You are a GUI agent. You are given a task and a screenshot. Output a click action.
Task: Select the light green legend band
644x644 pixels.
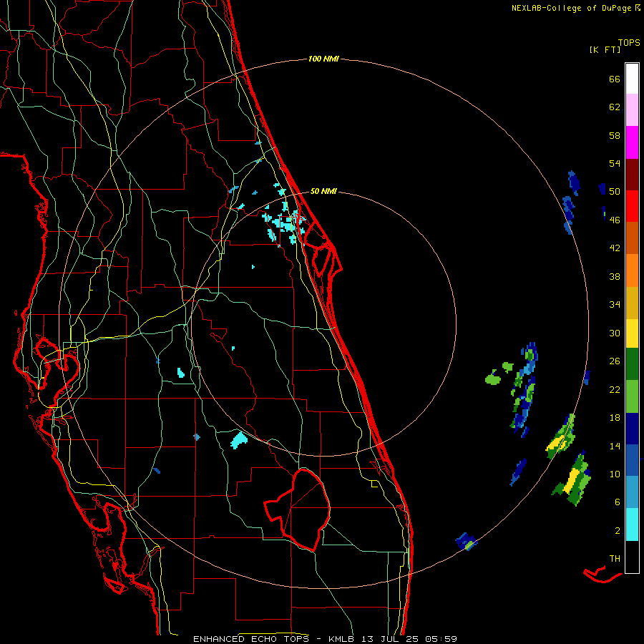coord(632,396)
